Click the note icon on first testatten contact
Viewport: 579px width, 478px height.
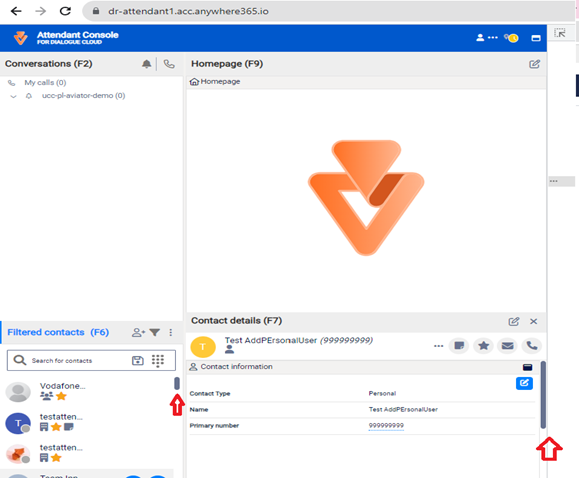69,427
